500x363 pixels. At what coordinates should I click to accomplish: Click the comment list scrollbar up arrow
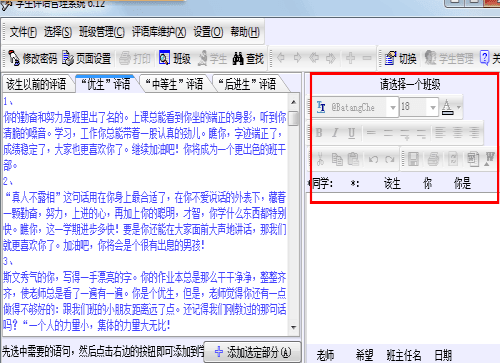[293, 102]
